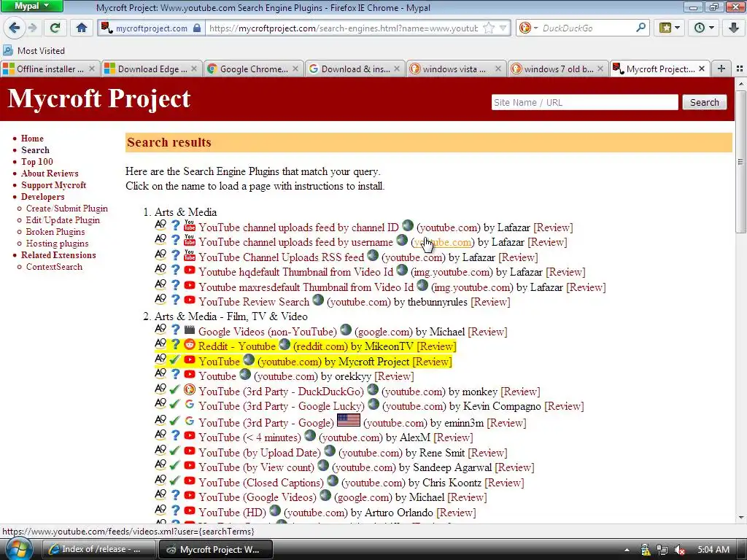Switch to the Offline installer tab
Image resolution: width=747 pixels, height=560 pixels.
(x=50, y=69)
